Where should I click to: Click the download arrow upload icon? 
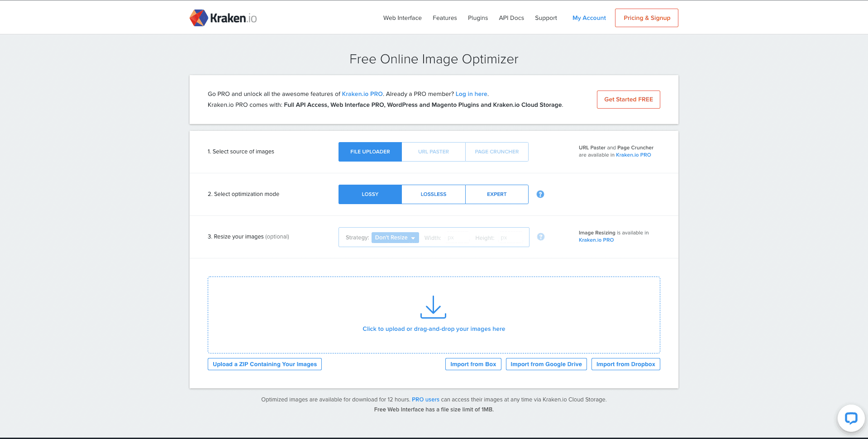(x=434, y=307)
